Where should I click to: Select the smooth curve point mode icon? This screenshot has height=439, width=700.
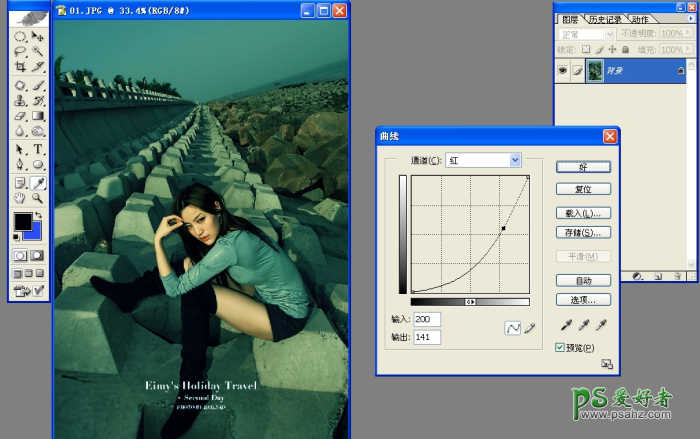click(513, 327)
